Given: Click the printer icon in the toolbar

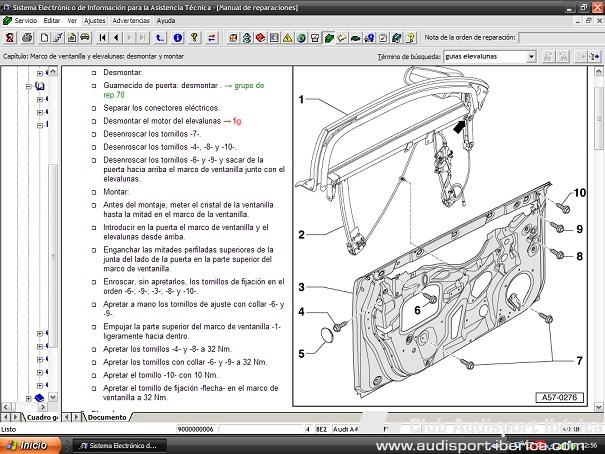Looking at the screenshot, I should tap(27, 37).
